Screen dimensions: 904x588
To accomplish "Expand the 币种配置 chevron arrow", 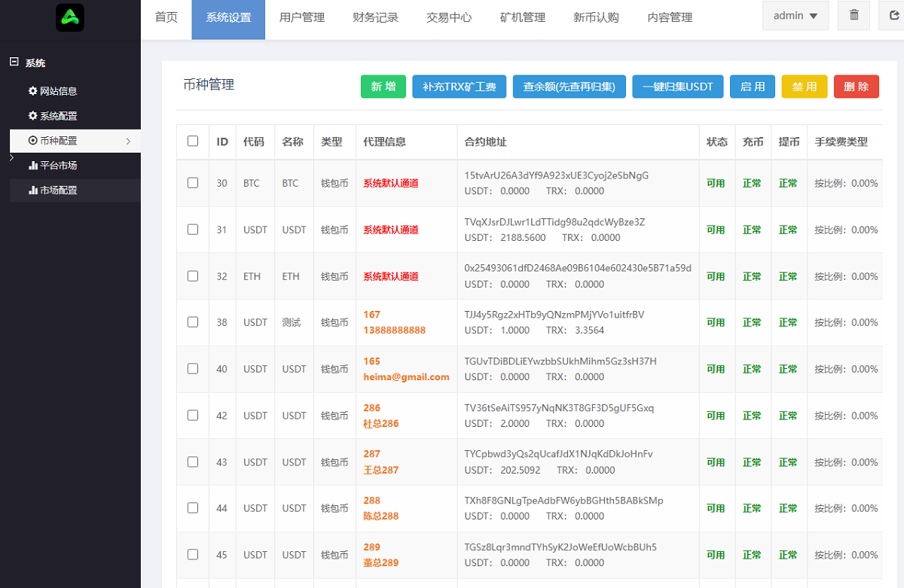I will 128,141.
